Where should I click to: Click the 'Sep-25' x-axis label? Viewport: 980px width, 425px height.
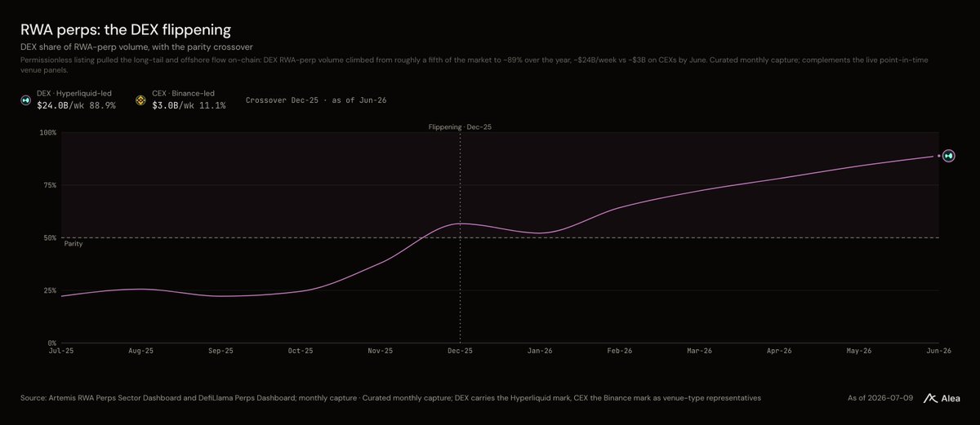[x=221, y=351]
